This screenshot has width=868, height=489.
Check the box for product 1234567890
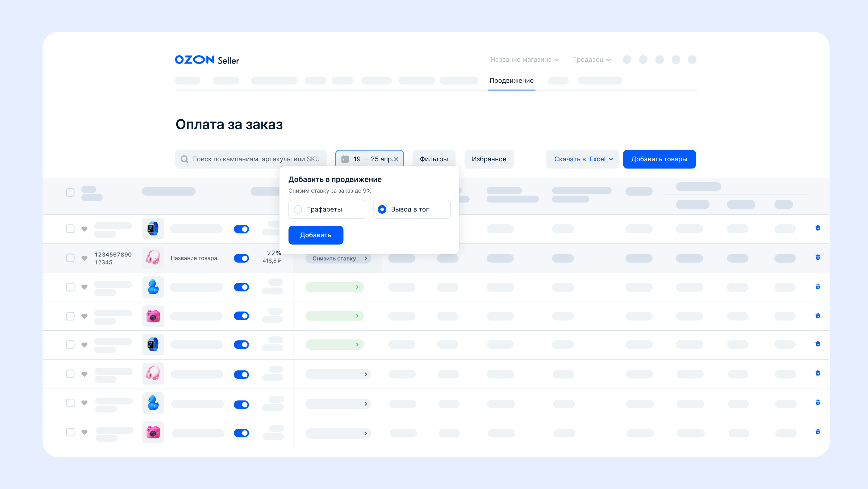tap(70, 258)
